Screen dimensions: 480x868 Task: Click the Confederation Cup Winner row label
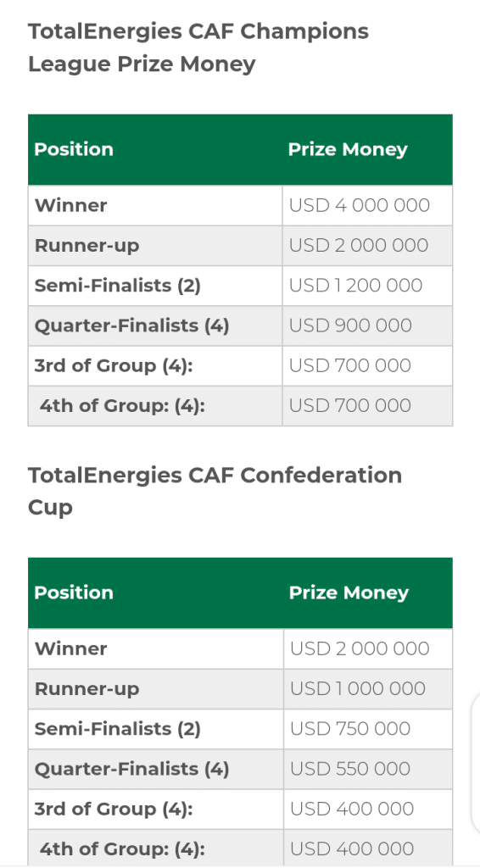coord(71,648)
